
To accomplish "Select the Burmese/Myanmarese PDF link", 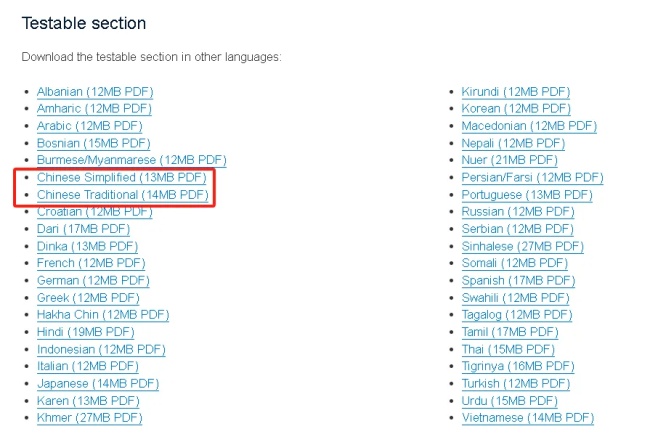I will (131, 160).
